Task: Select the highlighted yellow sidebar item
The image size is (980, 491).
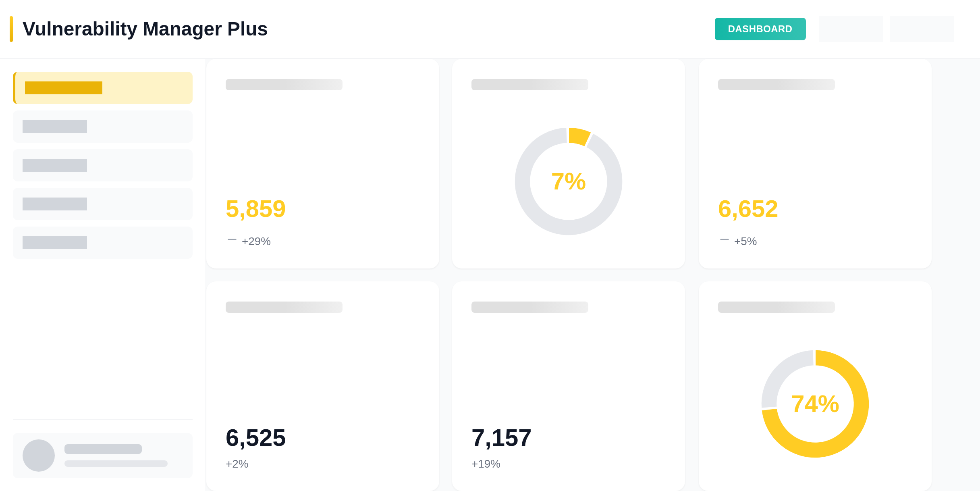Action: coord(103,88)
